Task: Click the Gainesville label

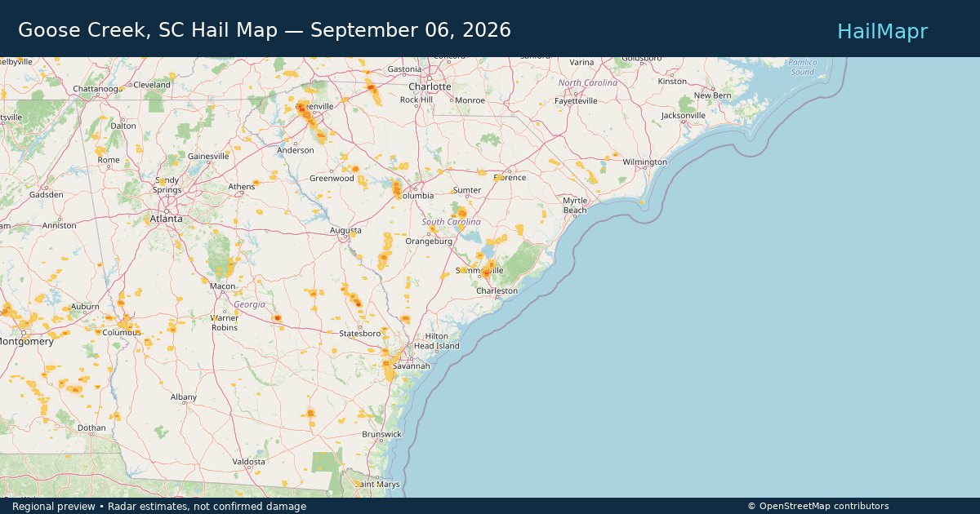Action: click(x=208, y=156)
